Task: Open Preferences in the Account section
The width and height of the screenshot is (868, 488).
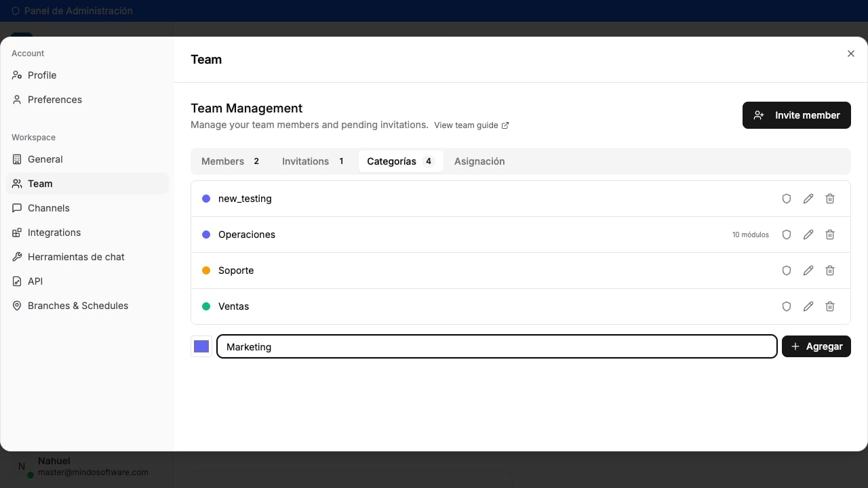Action: (x=87, y=100)
